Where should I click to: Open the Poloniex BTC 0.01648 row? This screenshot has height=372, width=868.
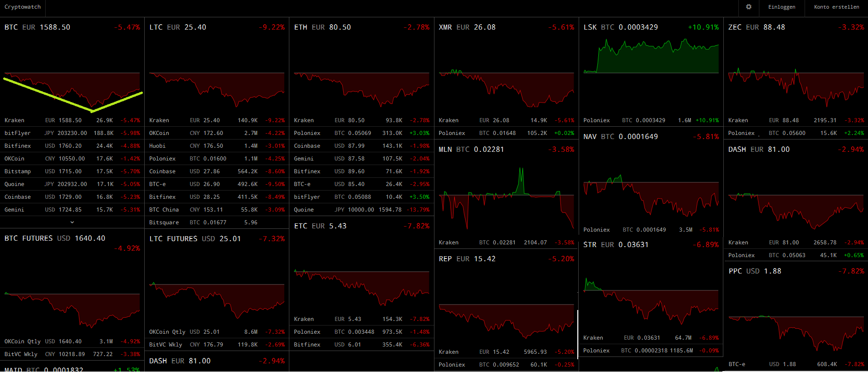click(507, 133)
